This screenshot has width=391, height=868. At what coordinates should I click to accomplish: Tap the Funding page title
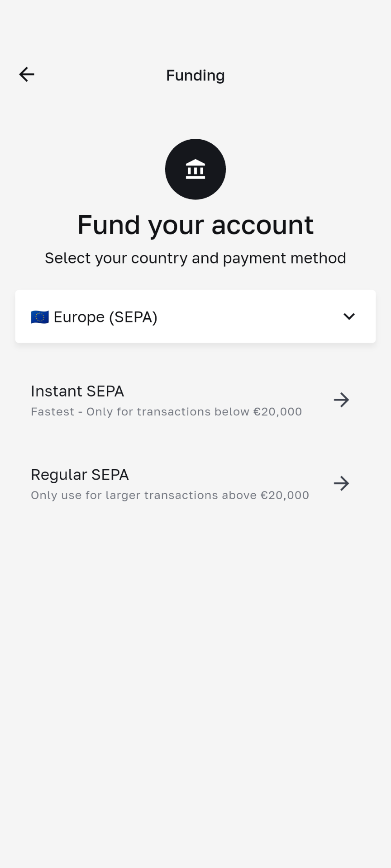click(195, 75)
